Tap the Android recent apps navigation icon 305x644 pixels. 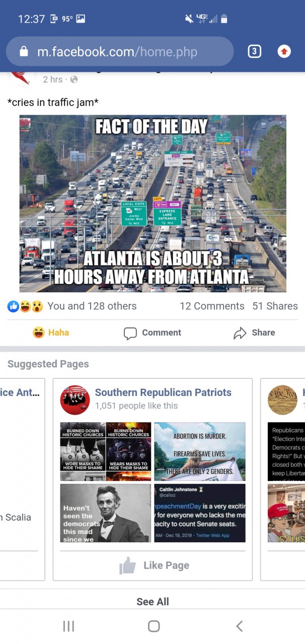(x=68, y=626)
